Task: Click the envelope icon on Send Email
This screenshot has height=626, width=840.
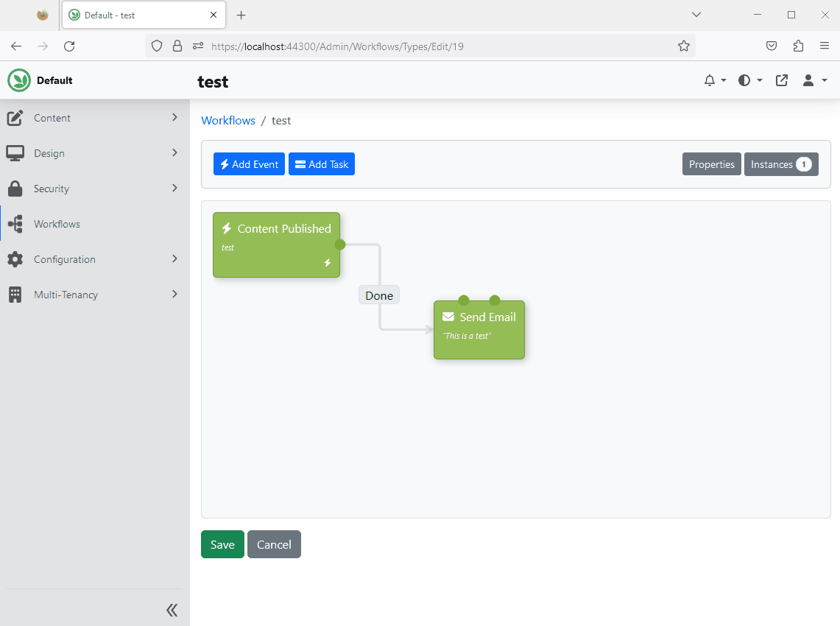Action: 448,317
